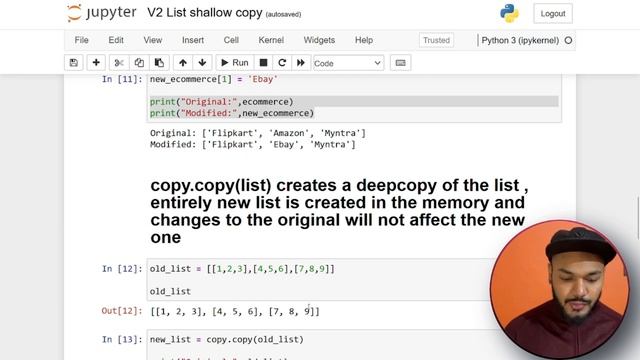Viewport: 640px width, 360px height.
Task: Click the Out[12] output prompt
Action: pos(122,311)
